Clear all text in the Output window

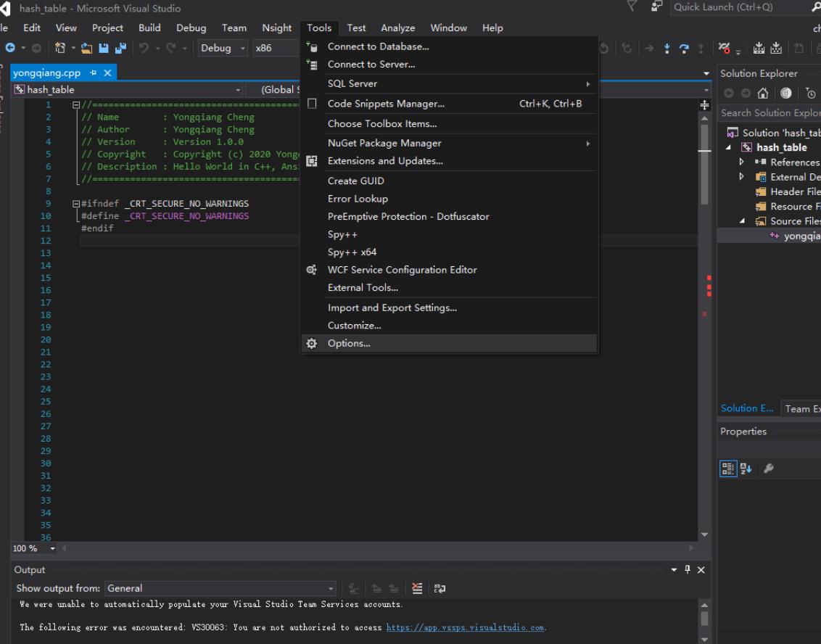[x=417, y=588]
